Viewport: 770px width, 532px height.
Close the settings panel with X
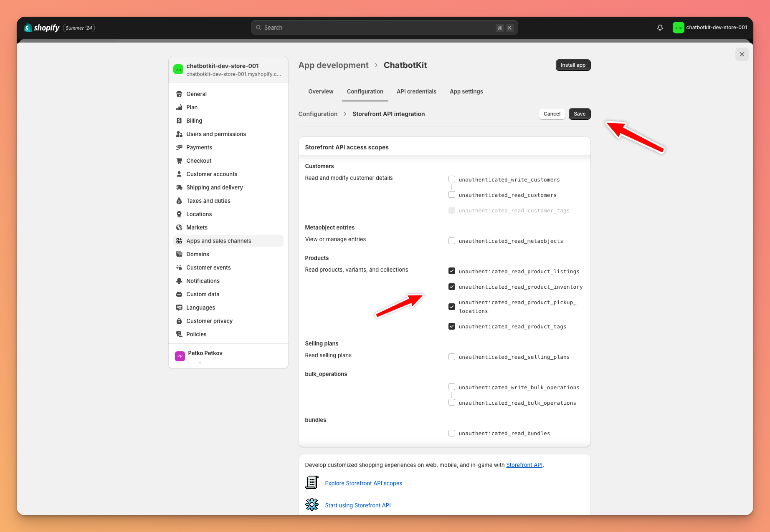[742, 54]
